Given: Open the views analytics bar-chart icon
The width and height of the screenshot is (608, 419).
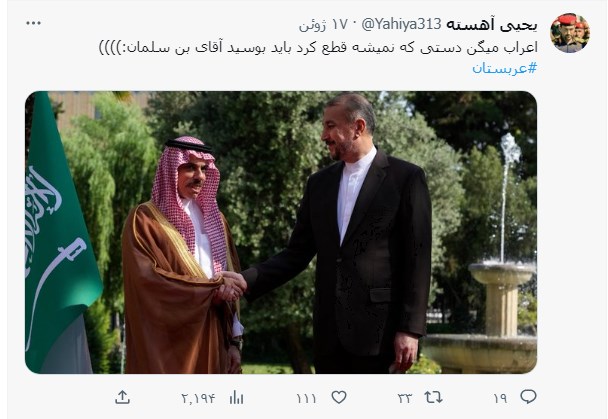Looking at the screenshot, I should coord(237,397).
